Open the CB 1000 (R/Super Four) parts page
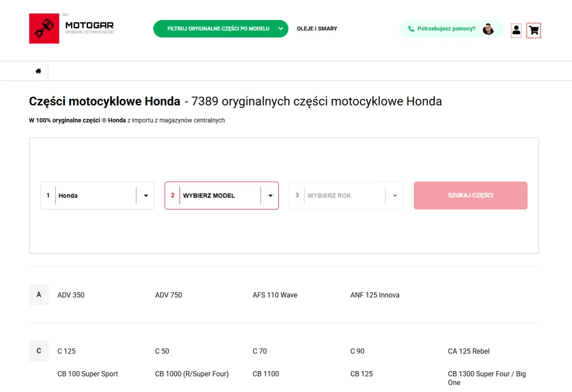572x392 pixels. (x=192, y=374)
